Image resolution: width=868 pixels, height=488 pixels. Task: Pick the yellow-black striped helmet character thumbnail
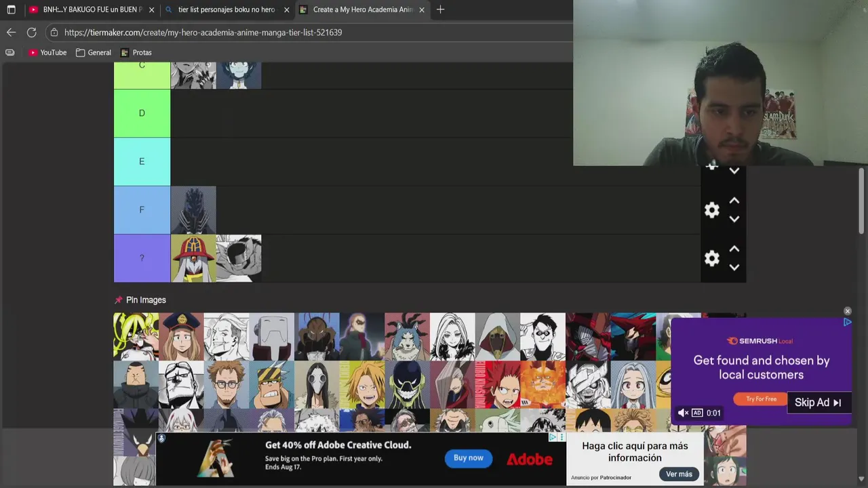tap(271, 384)
